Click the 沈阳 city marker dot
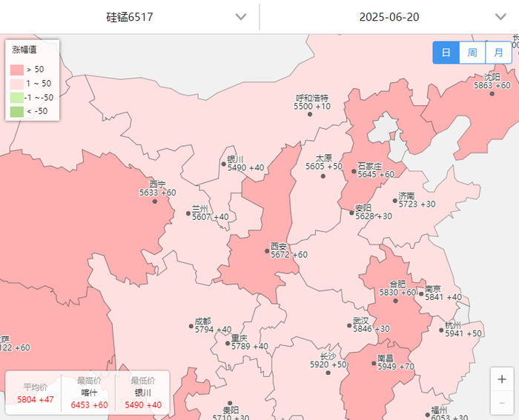The image size is (519, 420). tap(492, 94)
